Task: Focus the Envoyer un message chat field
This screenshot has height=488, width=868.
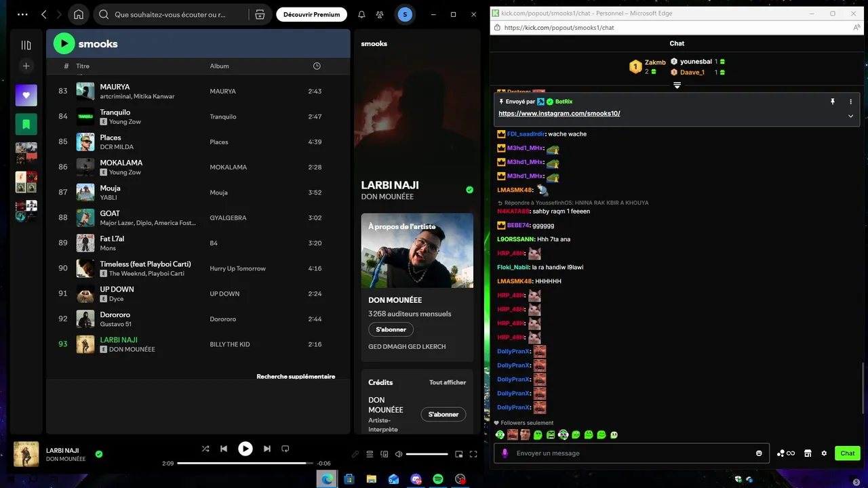Action: pyautogui.click(x=631, y=453)
